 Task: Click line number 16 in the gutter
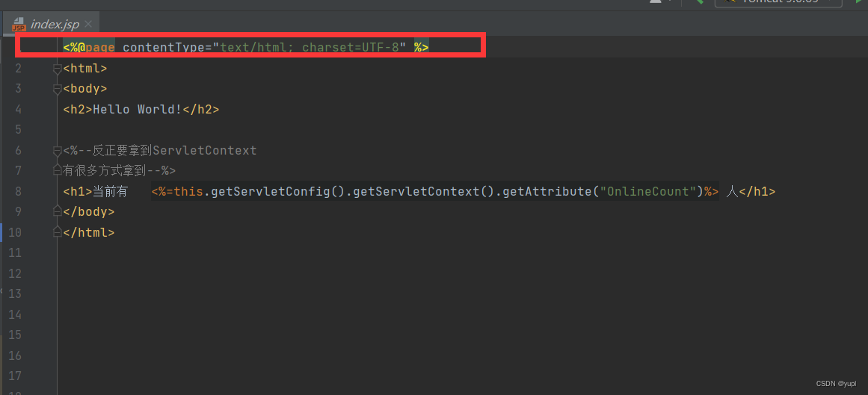(x=15, y=355)
